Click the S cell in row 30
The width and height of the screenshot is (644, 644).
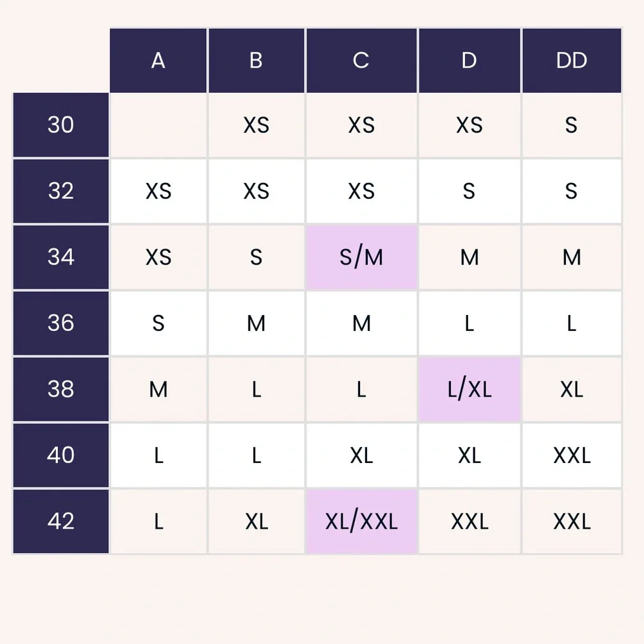[571, 125]
